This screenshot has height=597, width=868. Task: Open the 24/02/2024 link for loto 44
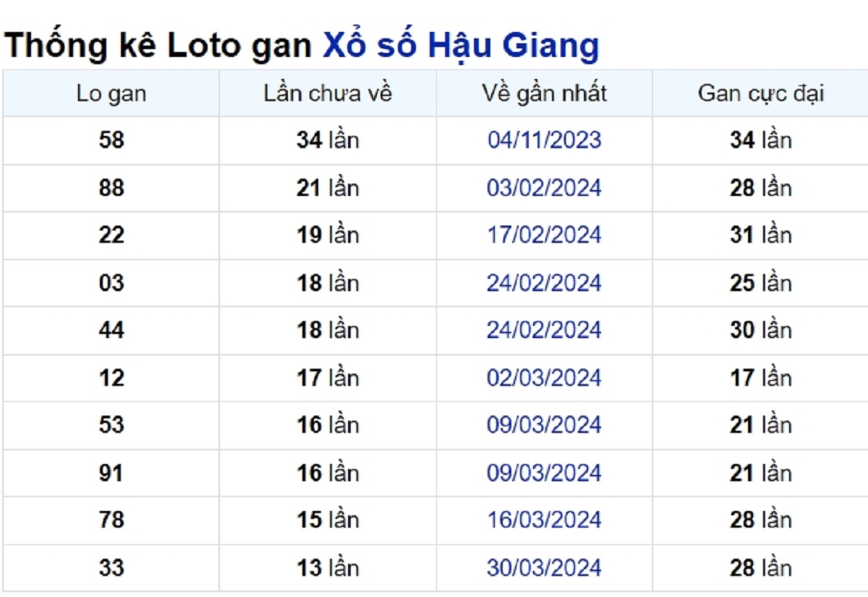pyautogui.click(x=544, y=330)
